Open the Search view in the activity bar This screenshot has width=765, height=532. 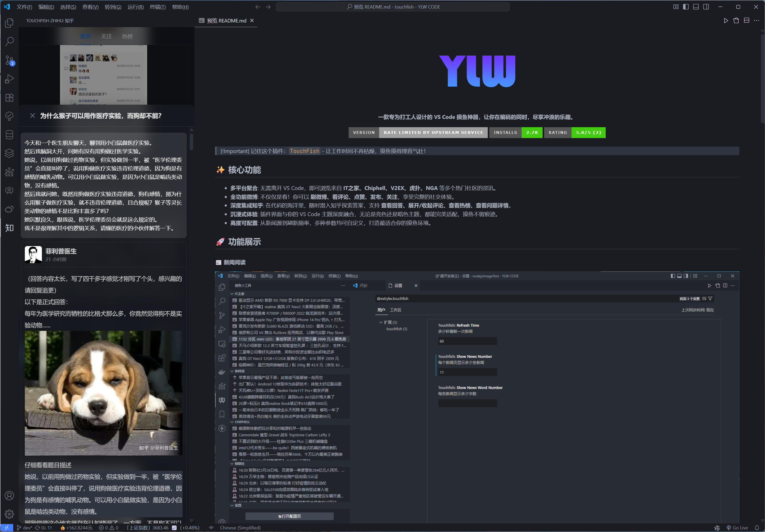pyautogui.click(x=9, y=42)
